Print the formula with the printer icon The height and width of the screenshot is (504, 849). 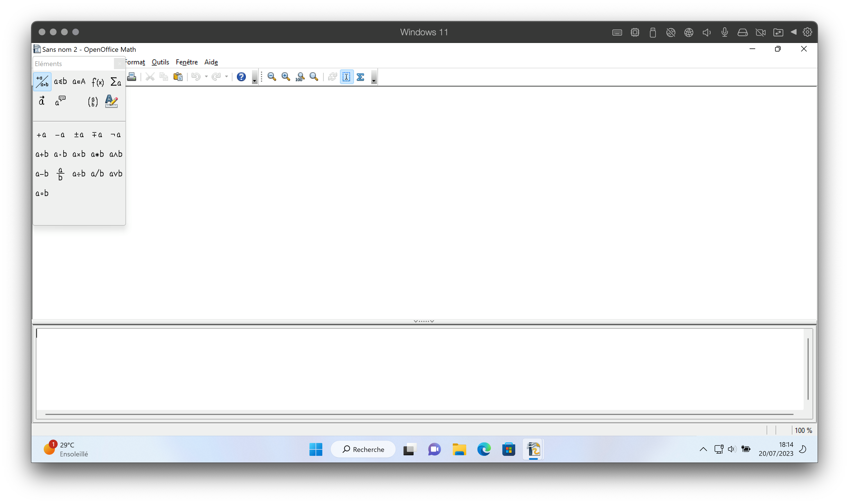click(x=132, y=77)
